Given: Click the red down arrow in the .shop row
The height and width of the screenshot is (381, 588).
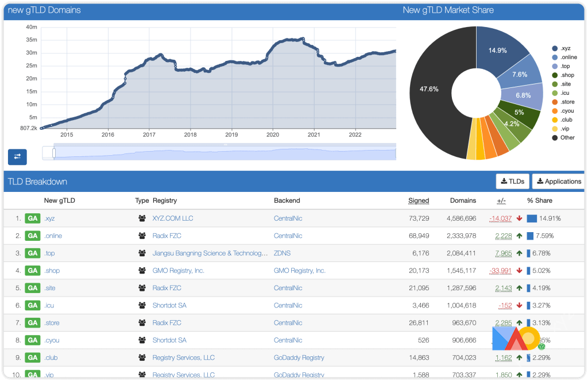Looking at the screenshot, I should click(x=519, y=271).
